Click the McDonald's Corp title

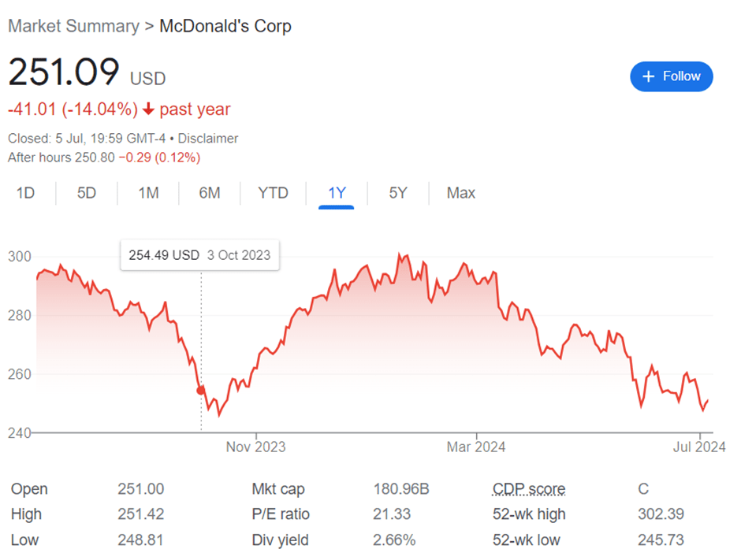click(225, 26)
